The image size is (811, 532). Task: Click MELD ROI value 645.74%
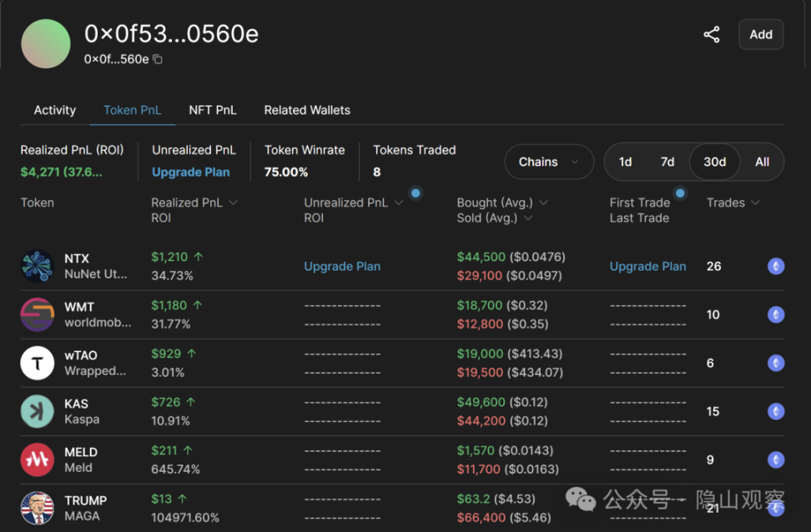pyautogui.click(x=175, y=469)
